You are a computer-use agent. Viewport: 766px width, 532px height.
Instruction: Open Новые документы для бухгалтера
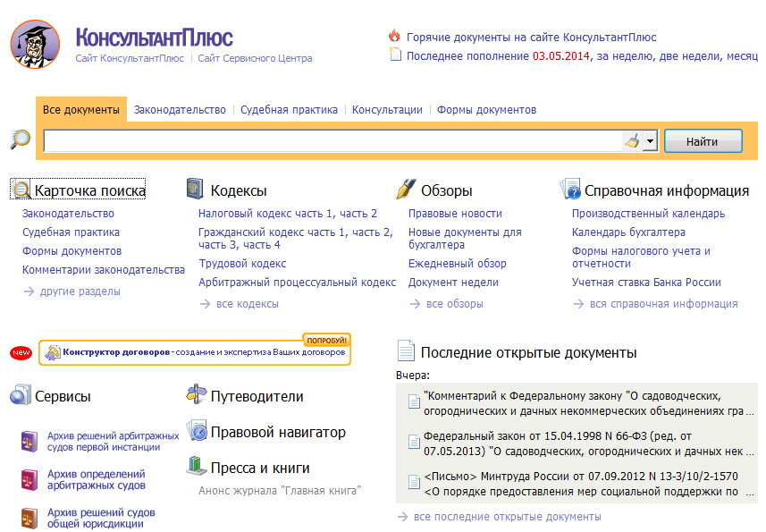(465, 239)
